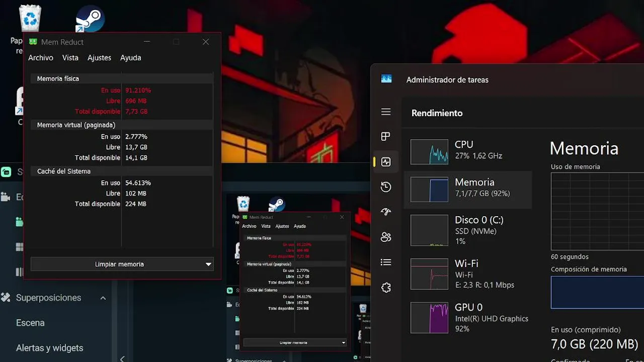Select the cache En uso 54.613% value
This screenshot has height=362, width=644.
tap(138, 183)
